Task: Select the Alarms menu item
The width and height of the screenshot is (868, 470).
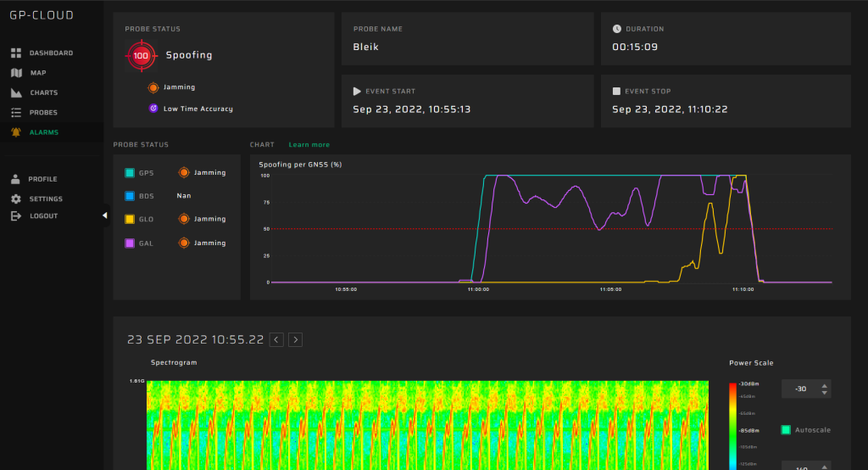Action: pyautogui.click(x=44, y=132)
